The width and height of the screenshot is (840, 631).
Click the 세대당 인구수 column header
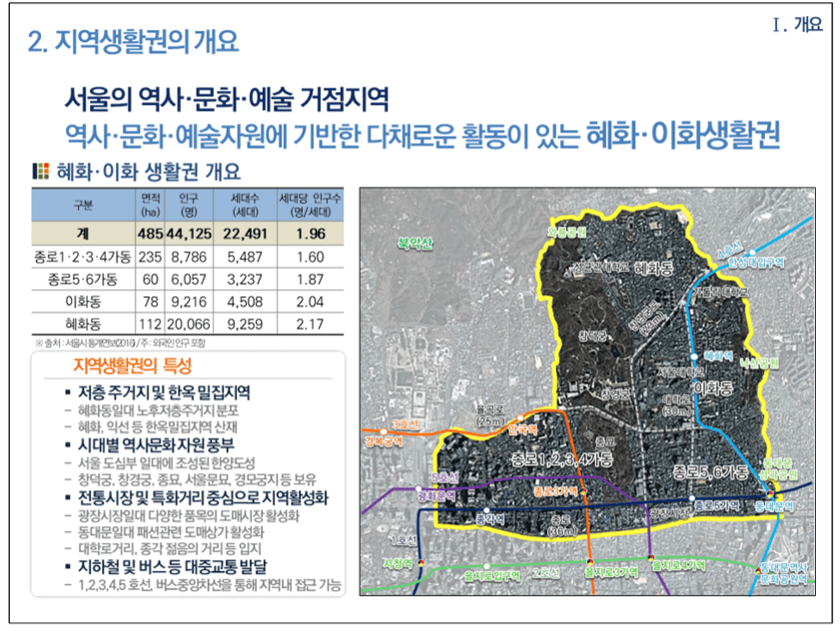[x=311, y=205]
